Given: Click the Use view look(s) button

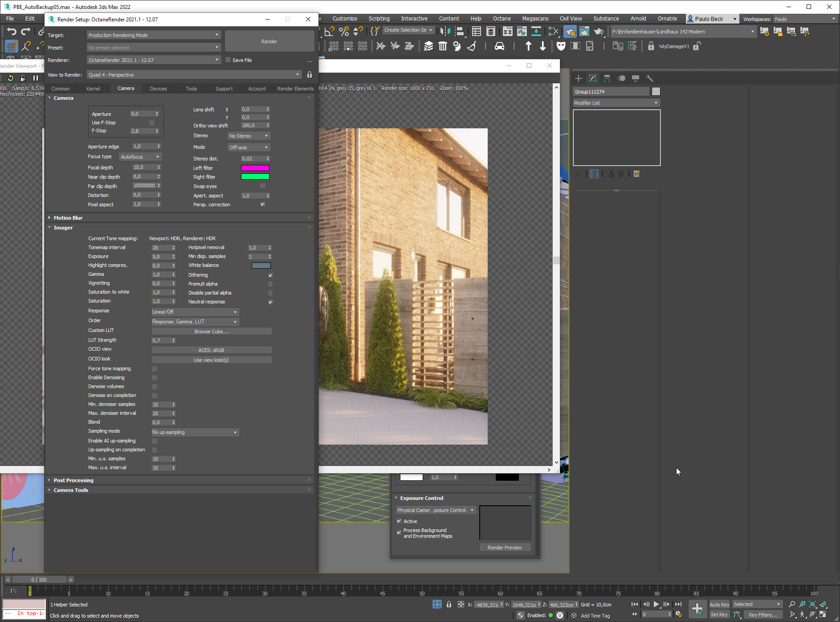Looking at the screenshot, I should pos(212,360).
